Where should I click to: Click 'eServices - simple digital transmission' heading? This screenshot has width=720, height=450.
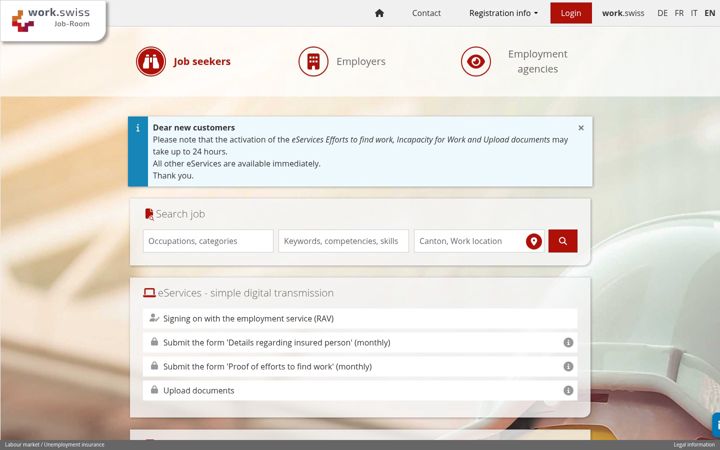coord(246,293)
